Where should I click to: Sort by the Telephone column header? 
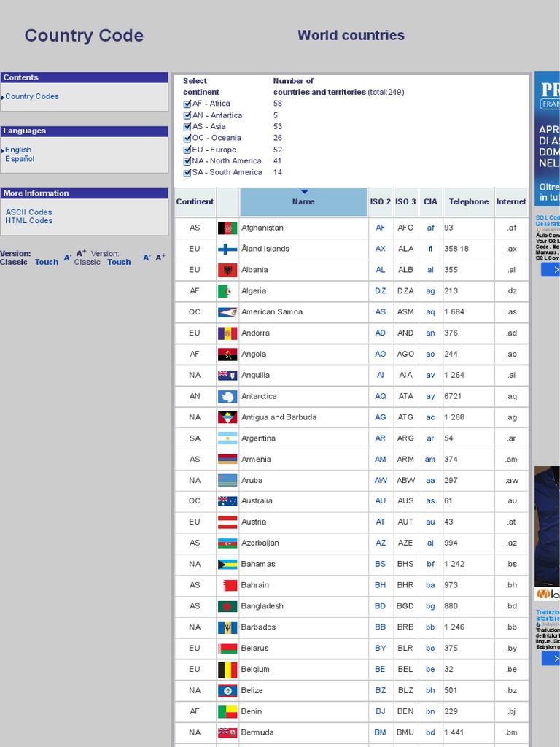[x=469, y=202]
